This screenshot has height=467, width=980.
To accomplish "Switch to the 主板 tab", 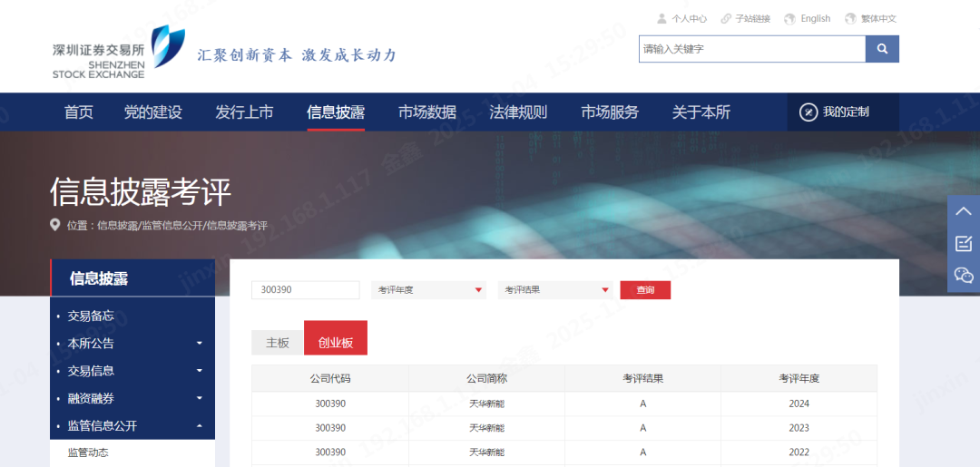I will 277,343.
